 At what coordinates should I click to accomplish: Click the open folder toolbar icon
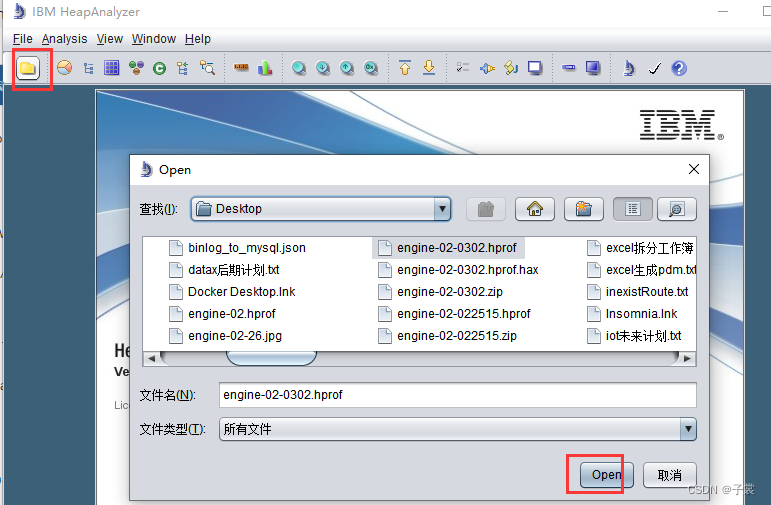tap(28, 68)
